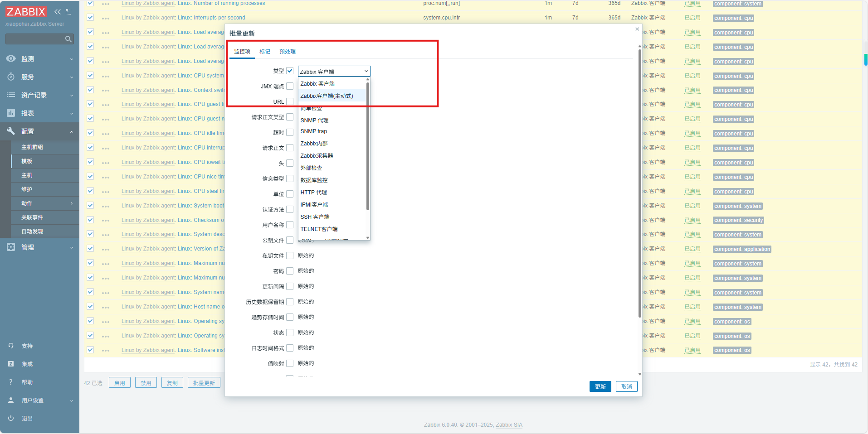Screen dimensions: 868x434
Task: Select SNMP trap from the type dropdown
Action: (x=313, y=131)
